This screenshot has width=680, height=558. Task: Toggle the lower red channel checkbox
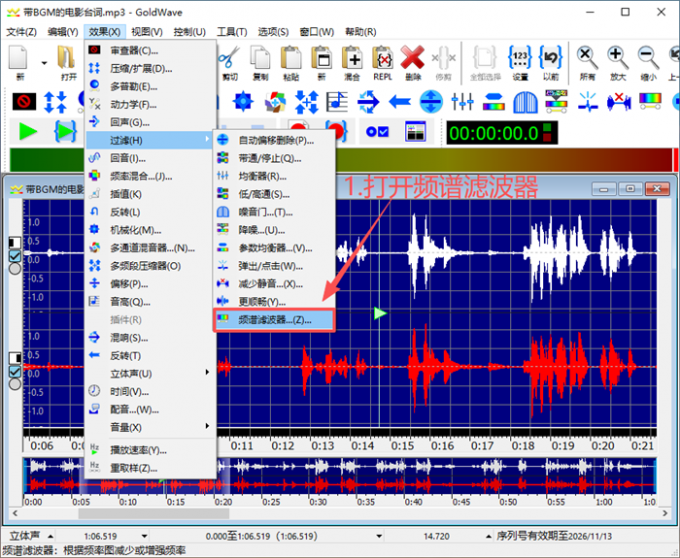[15, 371]
